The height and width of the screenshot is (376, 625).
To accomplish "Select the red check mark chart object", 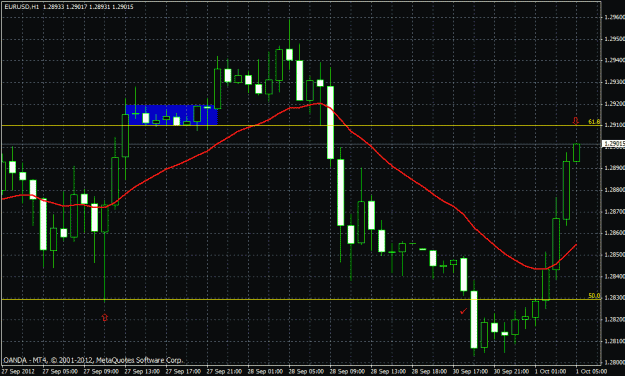I will coord(463,311).
